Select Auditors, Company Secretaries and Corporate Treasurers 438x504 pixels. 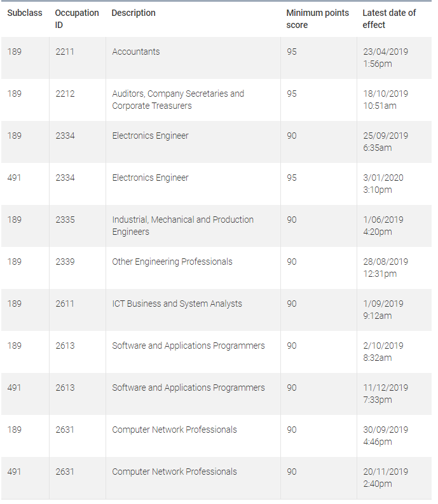(178, 99)
